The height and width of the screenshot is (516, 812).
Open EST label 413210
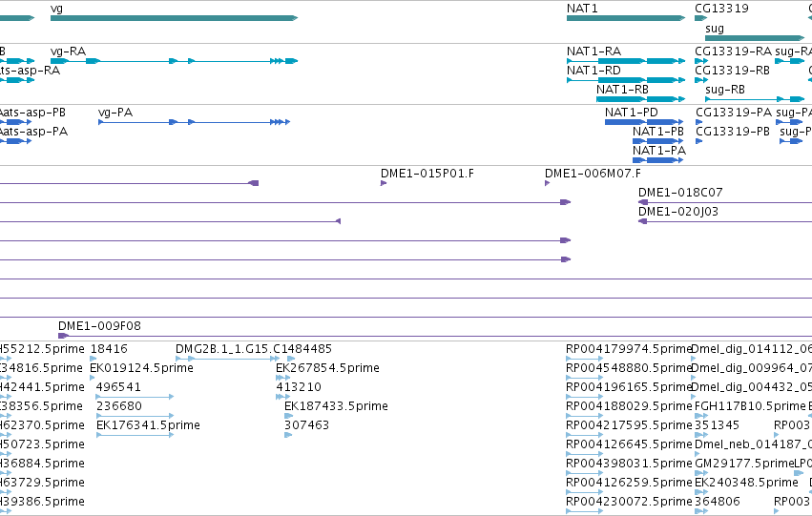tap(299, 387)
